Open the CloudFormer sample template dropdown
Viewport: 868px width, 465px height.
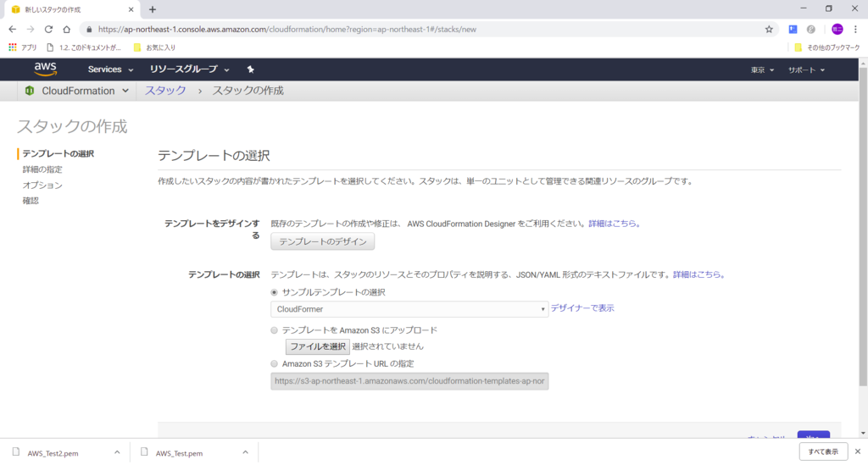409,309
